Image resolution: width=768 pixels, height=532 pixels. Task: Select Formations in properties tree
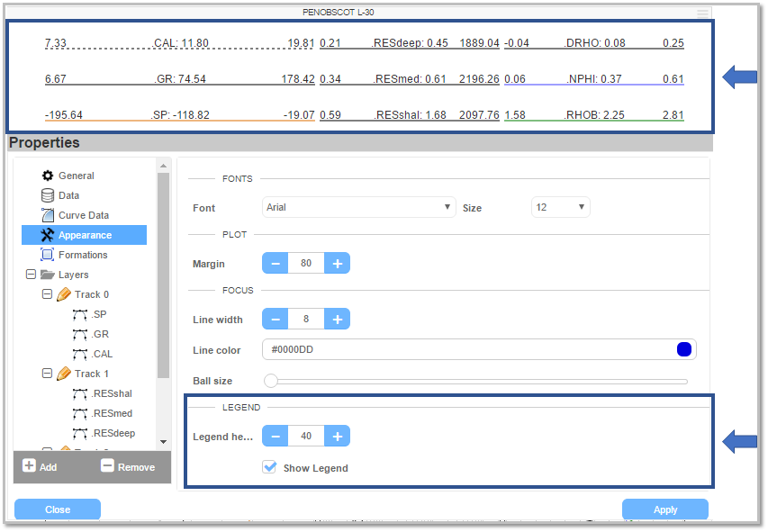83,255
